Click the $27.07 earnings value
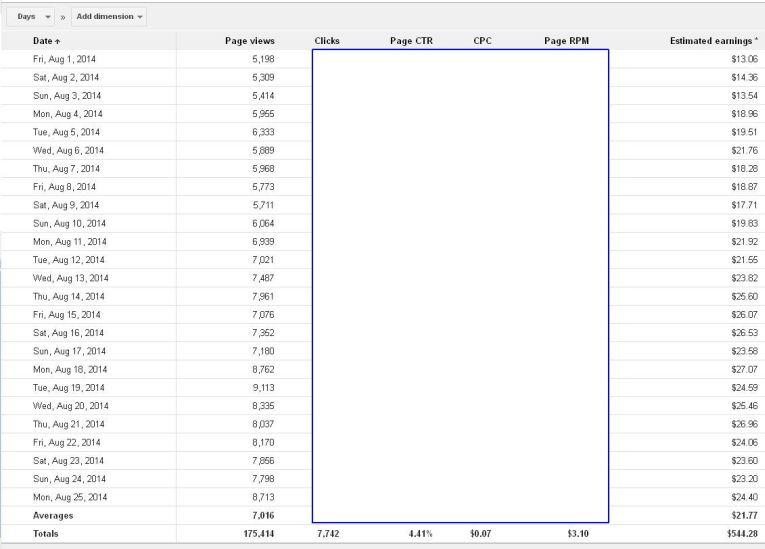Screen dimensions: 765x549 pos(744,369)
